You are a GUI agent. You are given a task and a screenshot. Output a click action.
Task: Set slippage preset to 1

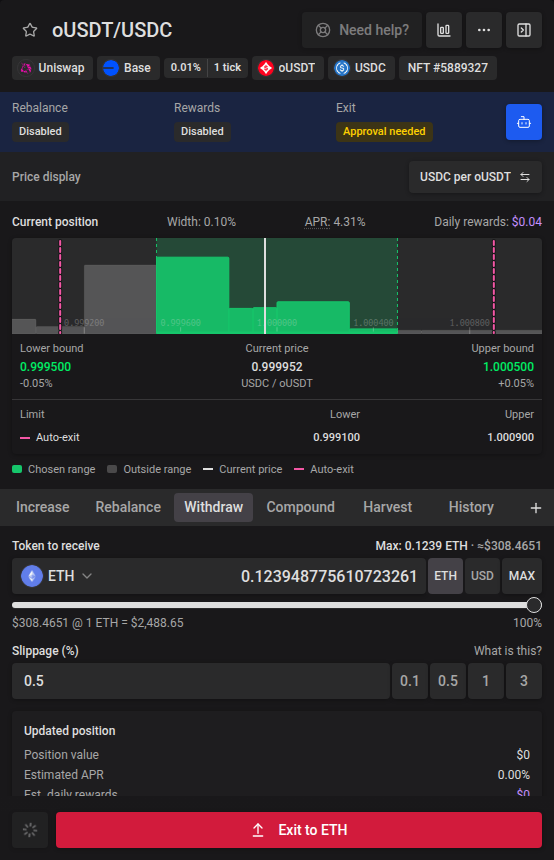coord(485,681)
